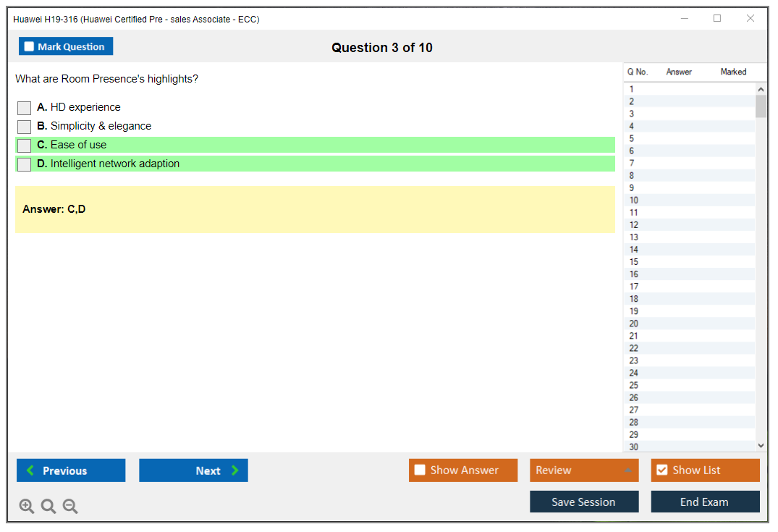Screen dimensions: 778x532
Task: Tick the checkbox for option A HD experience
Action: tap(24, 108)
